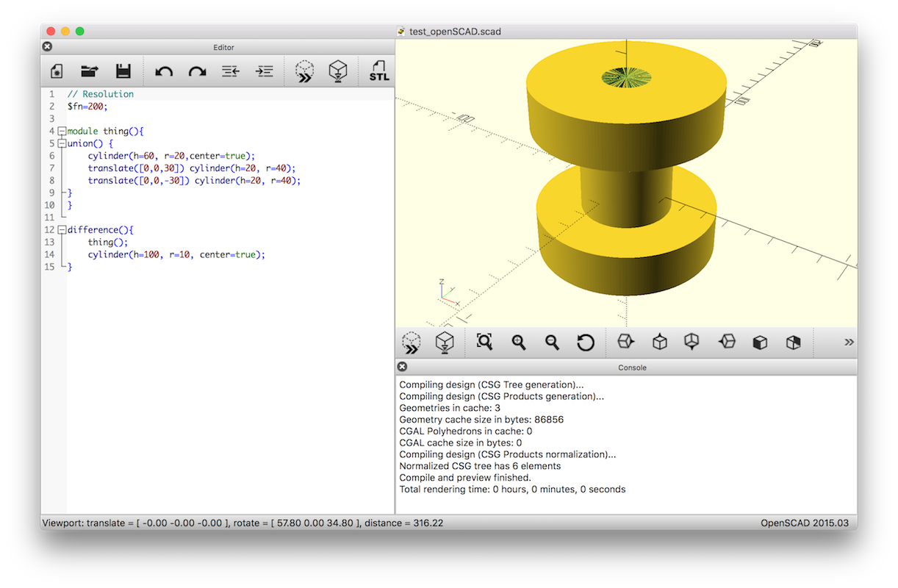Switch to the Left view cube icon
Screen dimensions: 898x588
pyautogui.click(x=727, y=342)
